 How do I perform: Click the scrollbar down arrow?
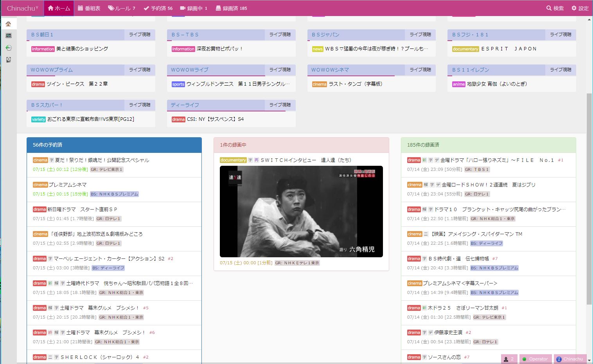(x=589, y=360)
